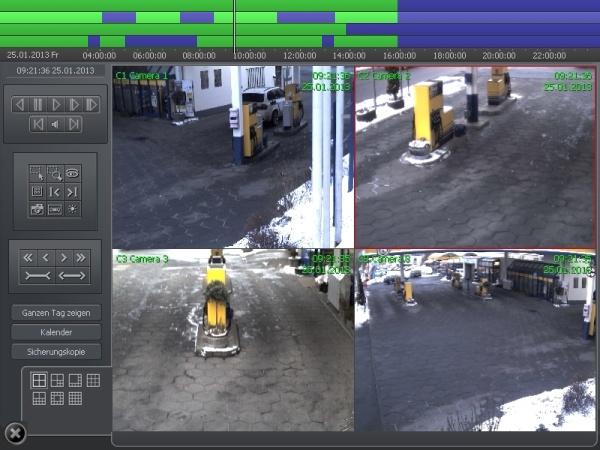Viewport: 600px width, 450px height.
Task: Pause the video playback
Action: (37, 104)
